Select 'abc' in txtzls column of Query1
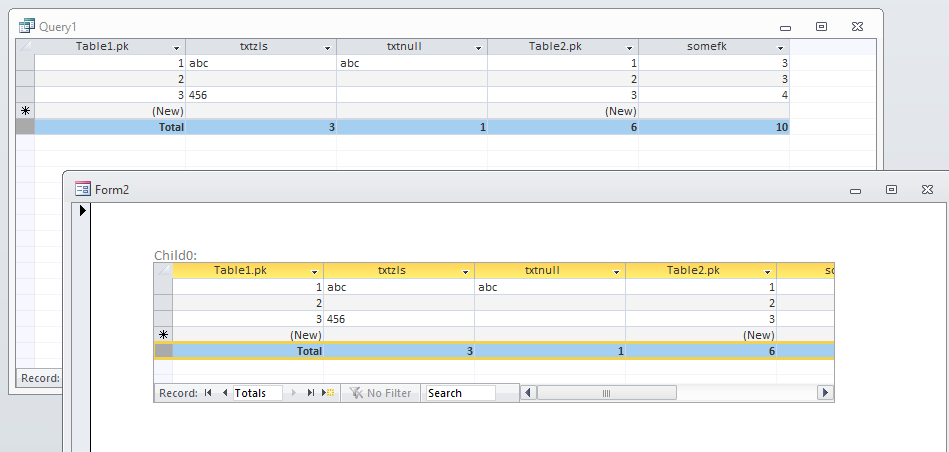Screen dimensions: 949x452 (261, 63)
